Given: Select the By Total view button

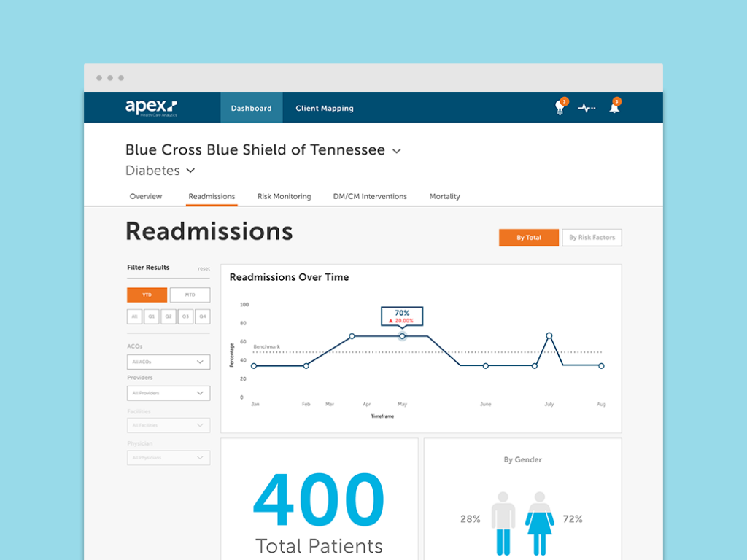Looking at the screenshot, I should (529, 238).
